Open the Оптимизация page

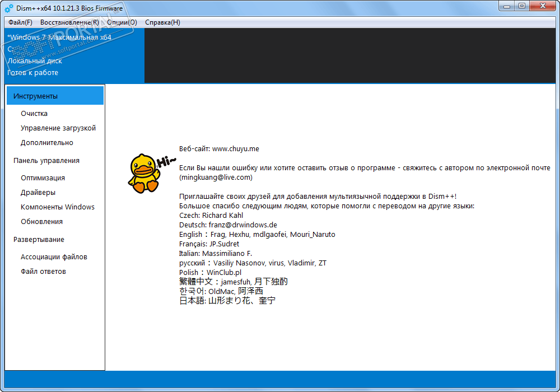point(43,178)
